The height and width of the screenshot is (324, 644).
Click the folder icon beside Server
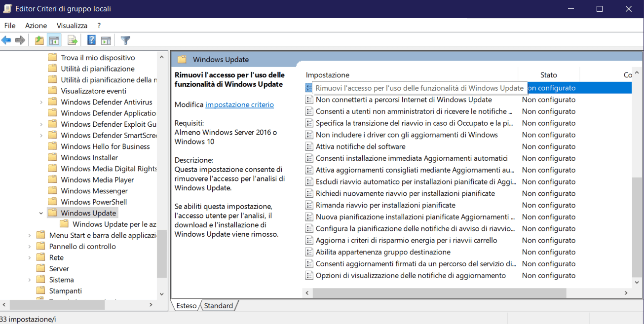point(41,269)
